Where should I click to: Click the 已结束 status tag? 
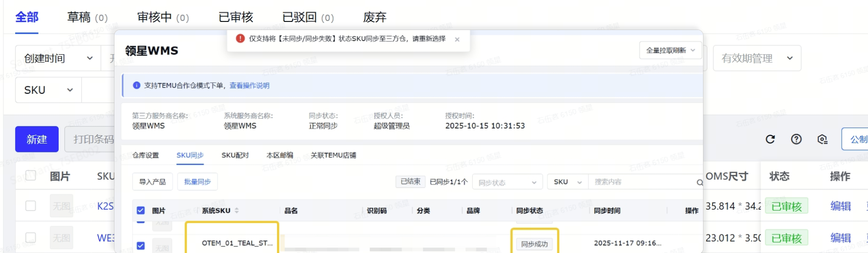coord(411,182)
